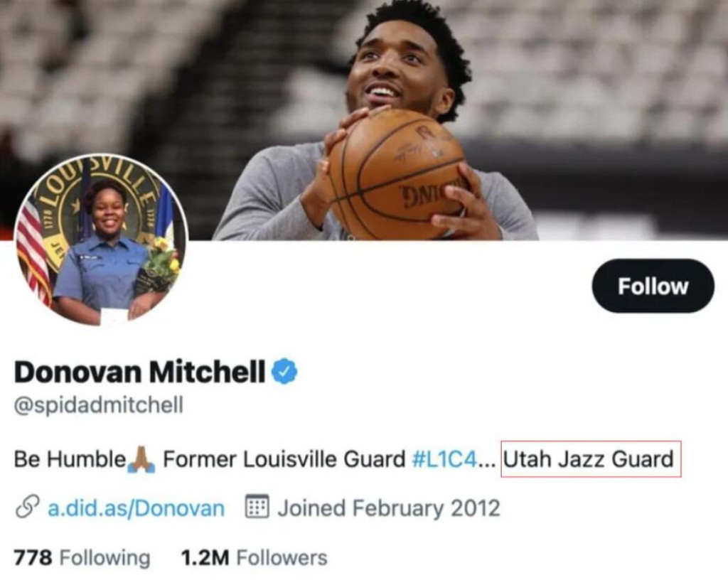Click the Joined February 2012 text
This screenshot has height=585, width=728.
click(x=389, y=508)
